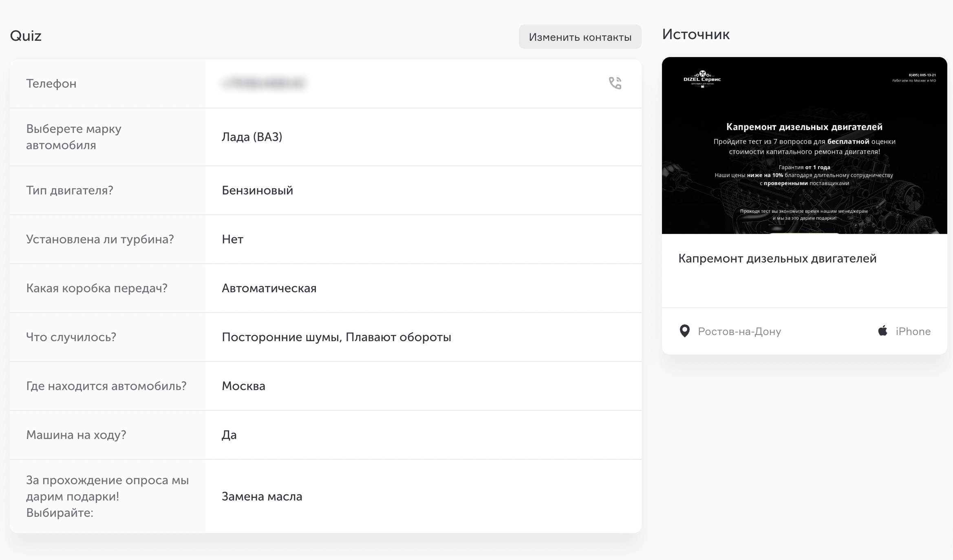Click the Нет answer for turbine question

coord(232,239)
